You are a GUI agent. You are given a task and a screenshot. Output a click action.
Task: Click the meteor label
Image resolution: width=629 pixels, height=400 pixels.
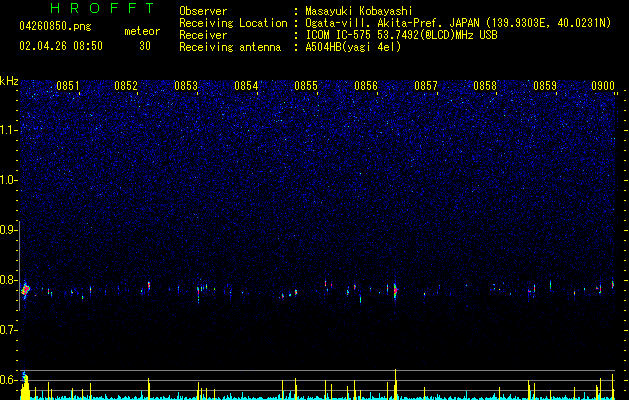click(x=142, y=31)
